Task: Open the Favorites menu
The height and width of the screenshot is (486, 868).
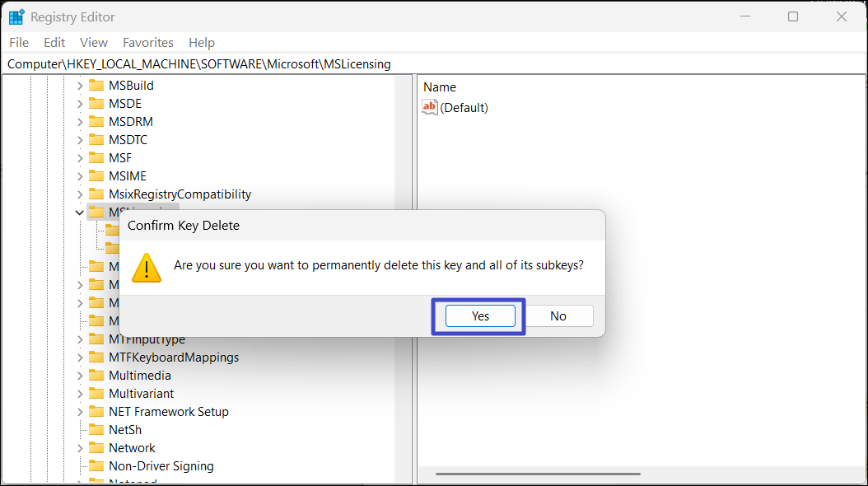Action: [147, 43]
